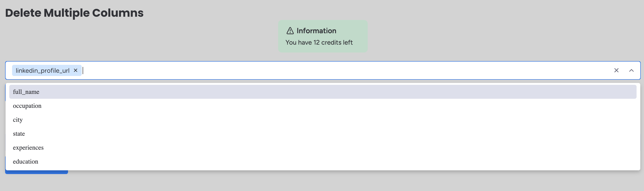Image resolution: width=644 pixels, height=191 pixels.
Task: Click the highlighted full_name option
Action: pyautogui.click(x=26, y=92)
